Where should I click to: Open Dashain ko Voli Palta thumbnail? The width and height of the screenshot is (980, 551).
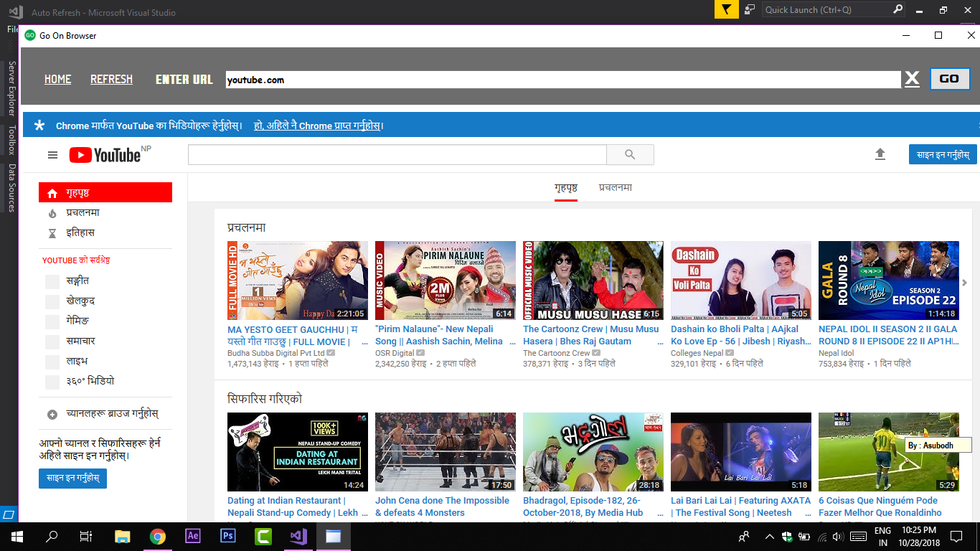[741, 281]
